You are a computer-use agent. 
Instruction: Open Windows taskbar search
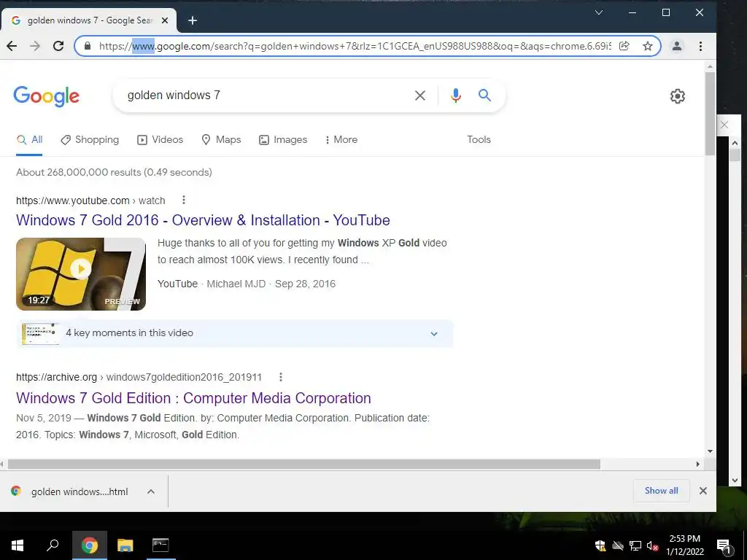(x=53, y=545)
